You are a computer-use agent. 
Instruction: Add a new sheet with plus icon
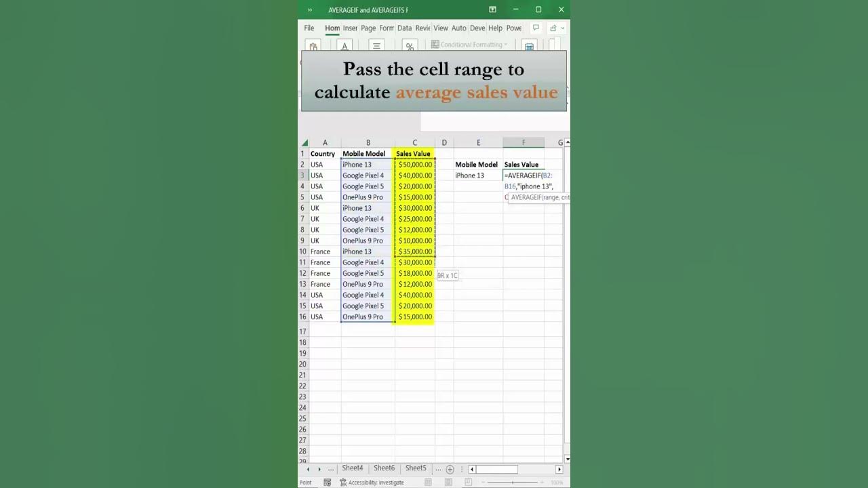(450, 469)
